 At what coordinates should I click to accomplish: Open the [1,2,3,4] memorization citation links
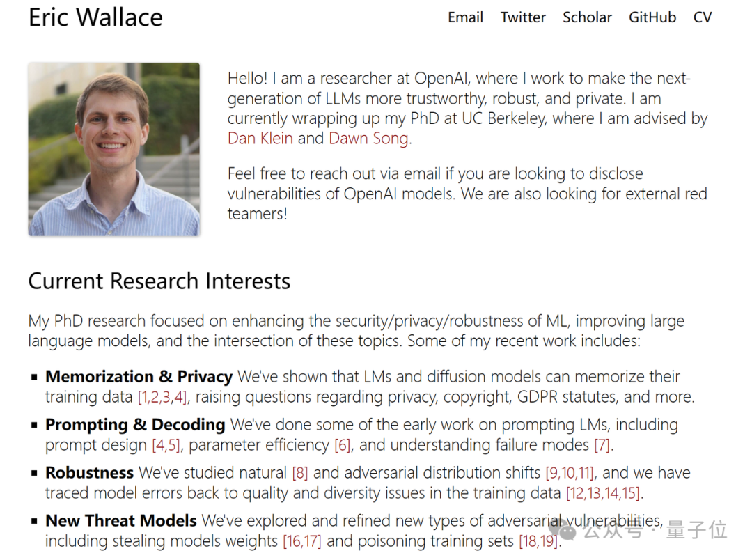click(x=162, y=397)
